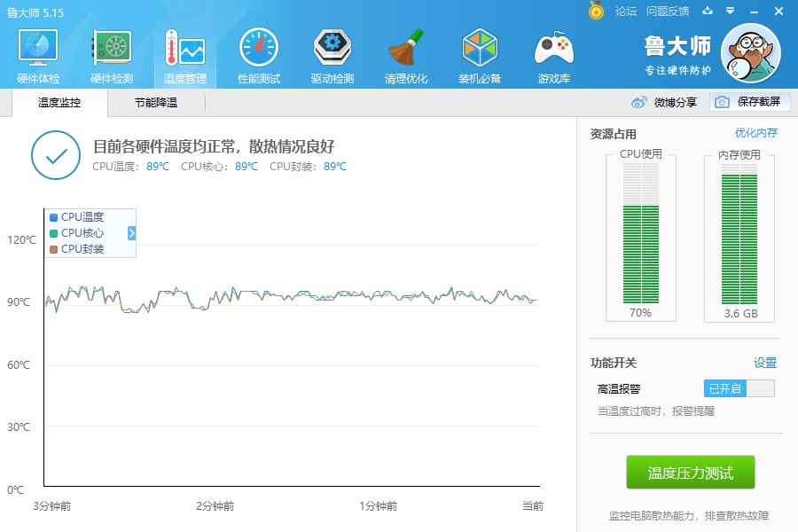
Task: Switch to 节能降温 tab
Action: click(x=156, y=102)
